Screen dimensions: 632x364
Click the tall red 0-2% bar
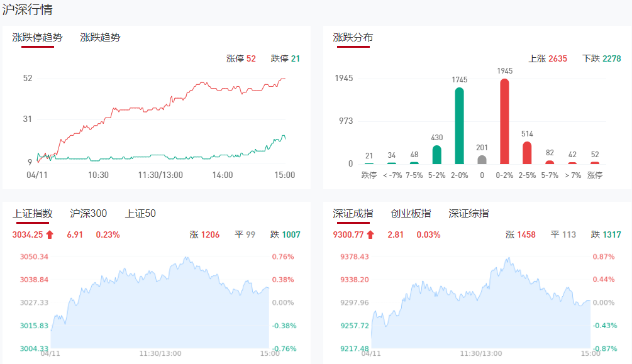[504, 121]
